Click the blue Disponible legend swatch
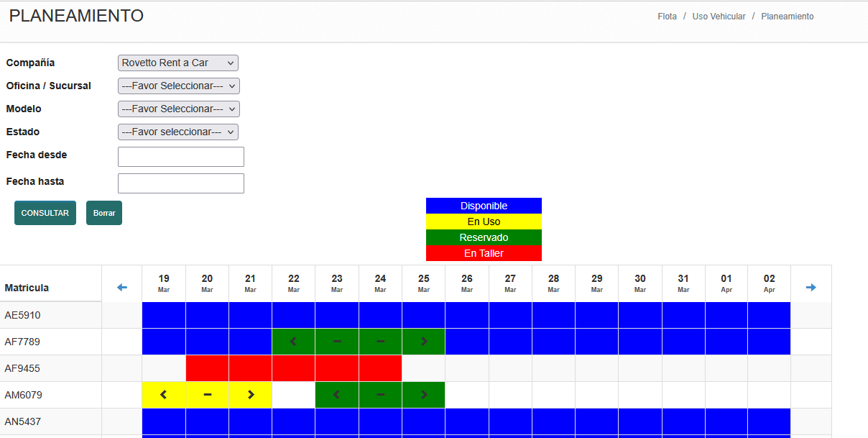The image size is (868, 438). point(484,206)
